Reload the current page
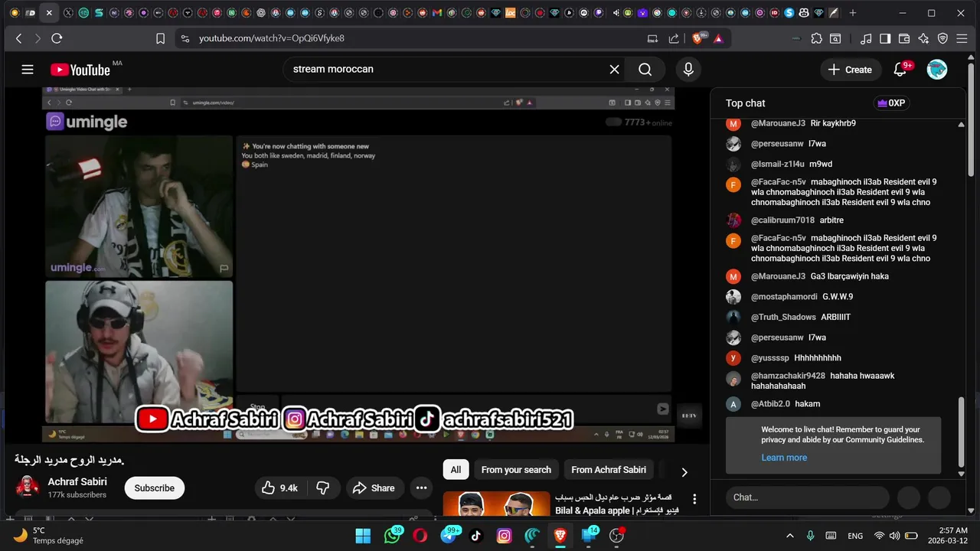This screenshot has height=551, width=980. click(57, 38)
